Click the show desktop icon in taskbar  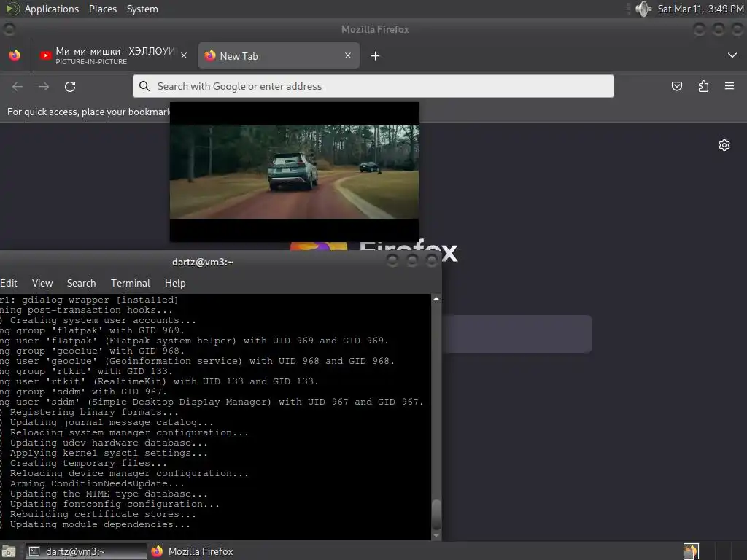9,551
